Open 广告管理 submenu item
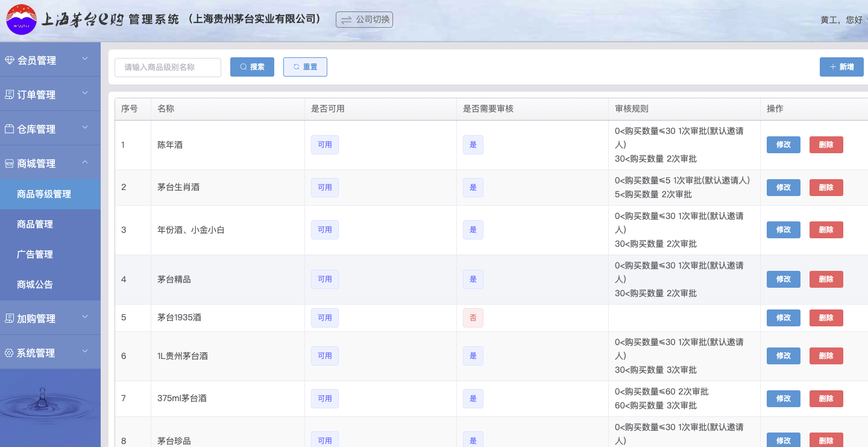 [50, 255]
